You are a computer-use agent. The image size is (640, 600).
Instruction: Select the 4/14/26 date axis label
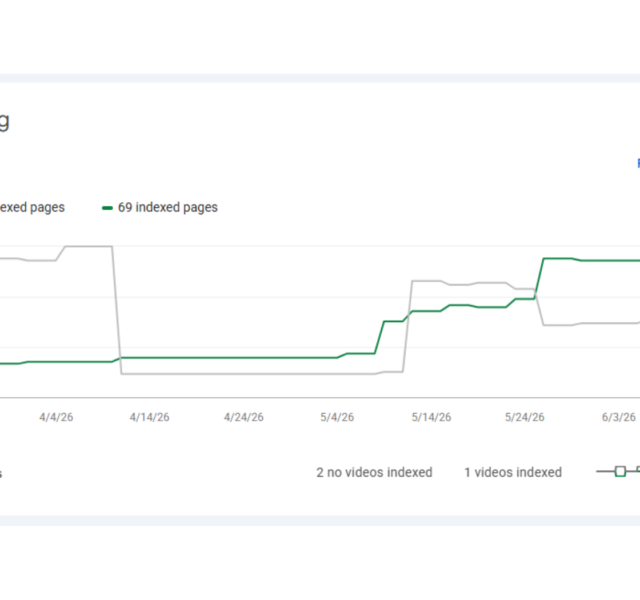[x=149, y=417]
